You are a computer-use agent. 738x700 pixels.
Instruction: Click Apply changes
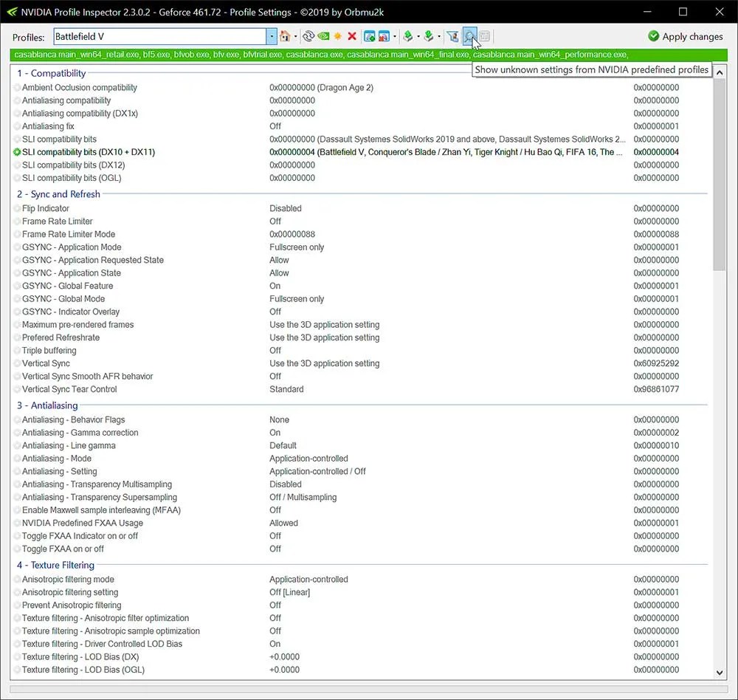(685, 36)
